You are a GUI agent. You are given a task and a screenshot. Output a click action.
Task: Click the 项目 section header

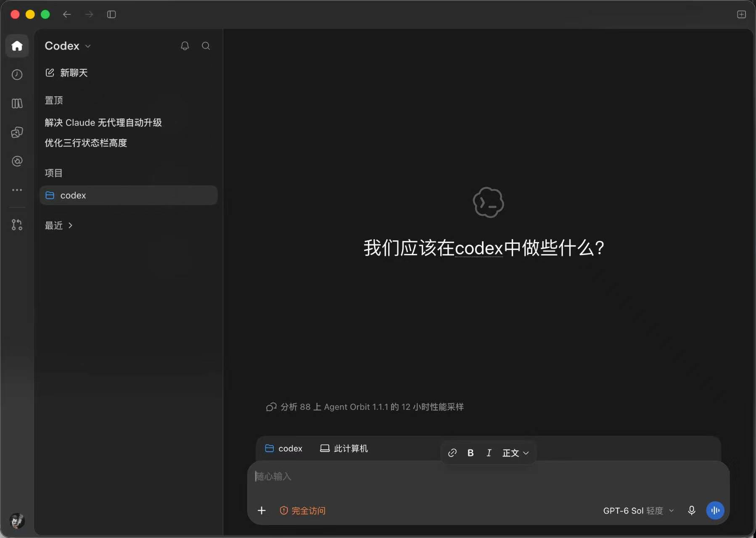[x=54, y=173]
